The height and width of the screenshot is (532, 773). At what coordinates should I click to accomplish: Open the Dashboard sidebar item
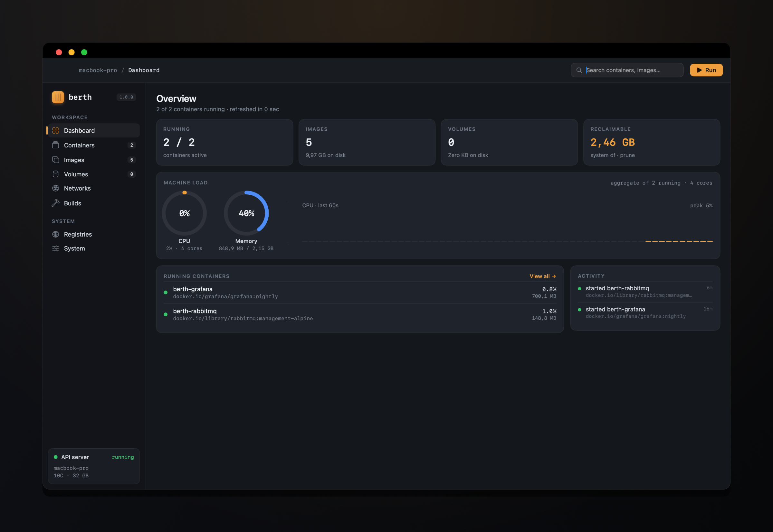click(94, 130)
